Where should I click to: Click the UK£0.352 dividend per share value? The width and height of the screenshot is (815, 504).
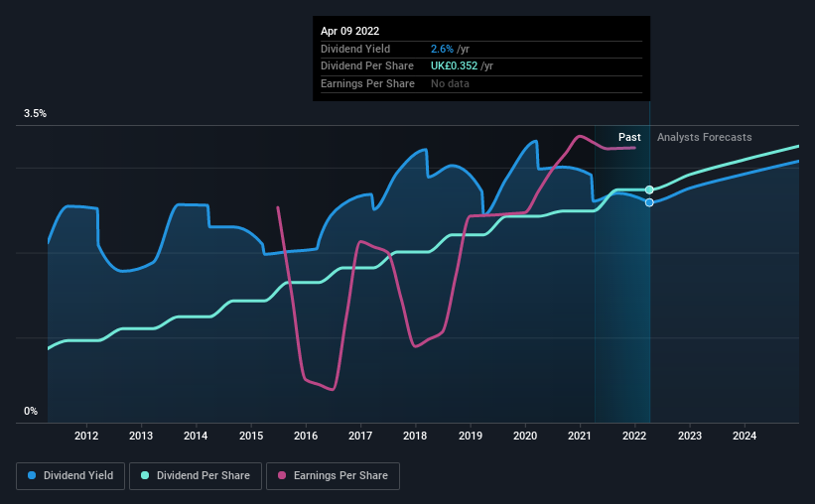click(x=454, y=66)
